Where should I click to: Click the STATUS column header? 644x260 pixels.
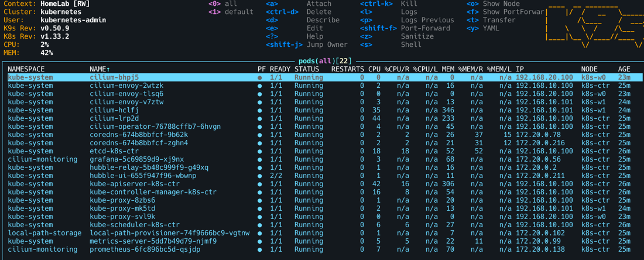pyautogui.click(x=307, y=69)
